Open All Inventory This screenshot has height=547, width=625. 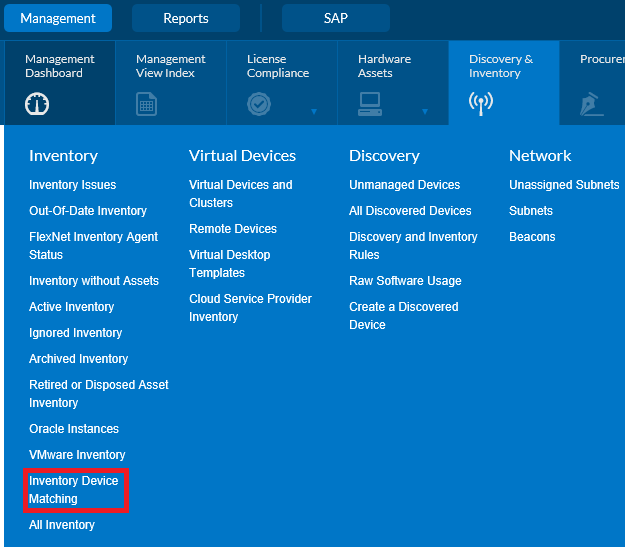tap(62, 525)
